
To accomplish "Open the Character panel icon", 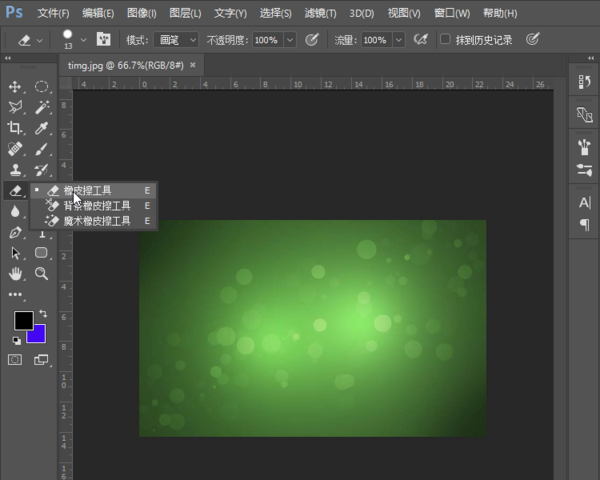I will (584, 202).
